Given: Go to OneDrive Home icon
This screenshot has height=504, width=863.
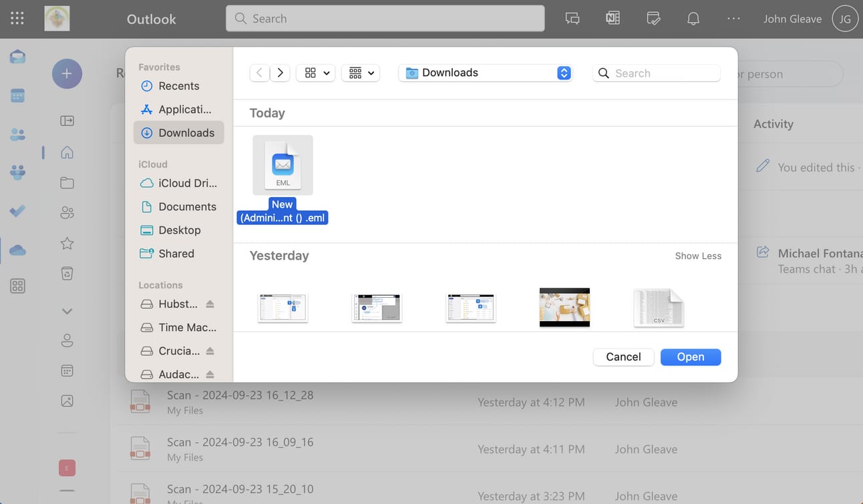Looking at the screenshot, I should coord(67,152).
